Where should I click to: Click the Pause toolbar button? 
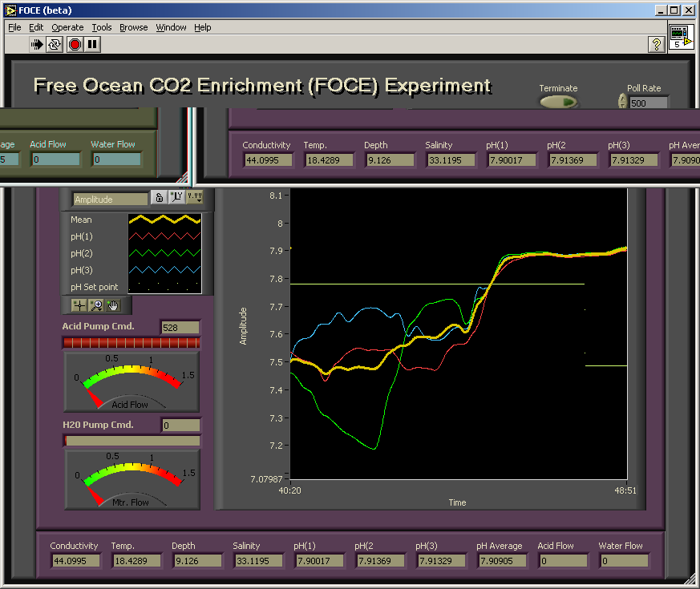92,44
